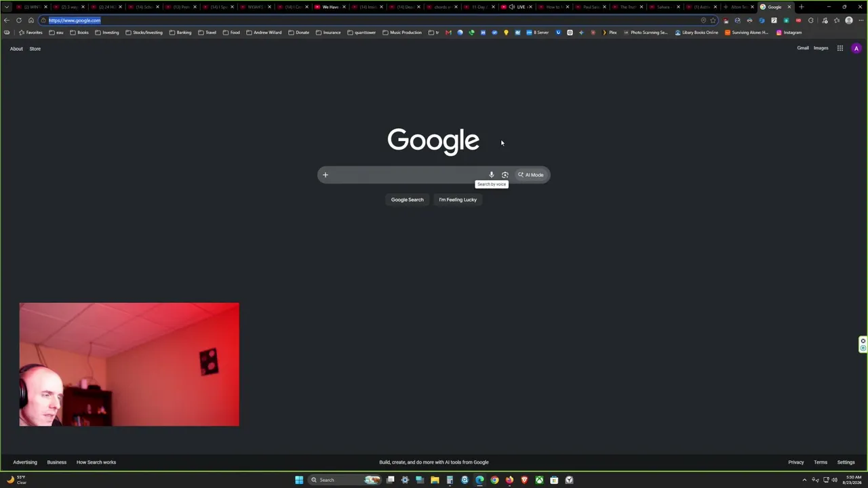This screenshot has width=868, height=488.
Task: Open the Gmail bookmark icon in bookmarks bar
Action: tap(448, 33)
